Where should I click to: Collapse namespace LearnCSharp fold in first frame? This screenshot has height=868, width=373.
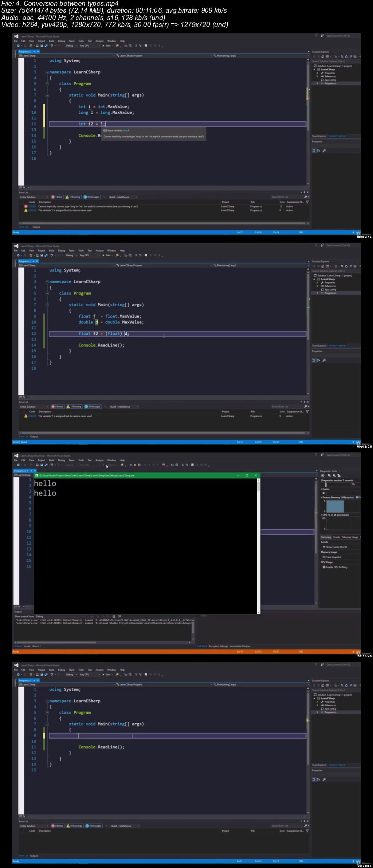(x=47, y=72)
